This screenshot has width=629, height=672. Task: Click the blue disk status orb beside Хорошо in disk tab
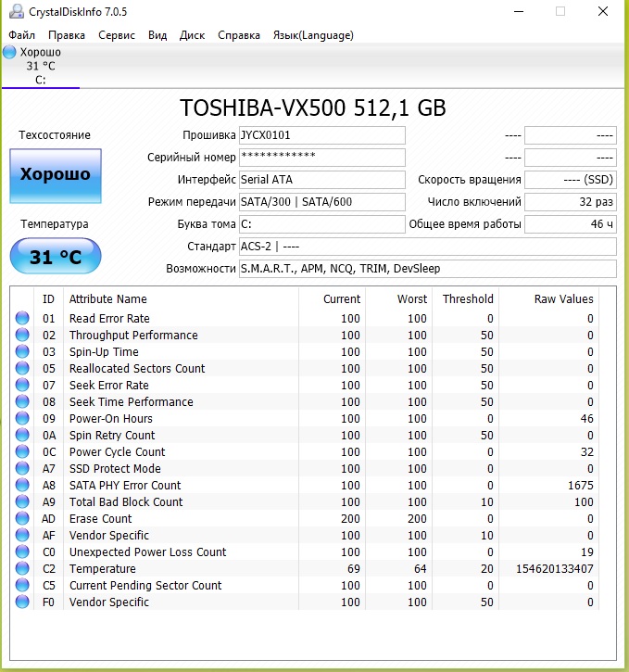(x=9, y=52)
